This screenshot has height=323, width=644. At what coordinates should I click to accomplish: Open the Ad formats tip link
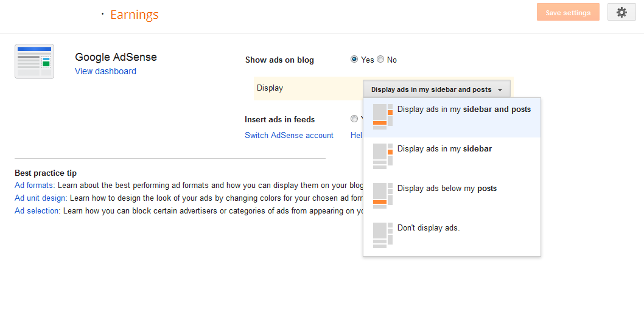(34, 185)
